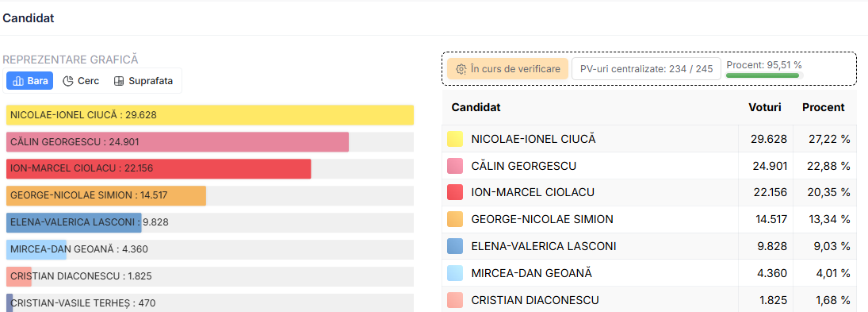Screen dimensions: 868x312
Task: Click the pink swatch for Călin Georgescu
Action: coord(455,166)
